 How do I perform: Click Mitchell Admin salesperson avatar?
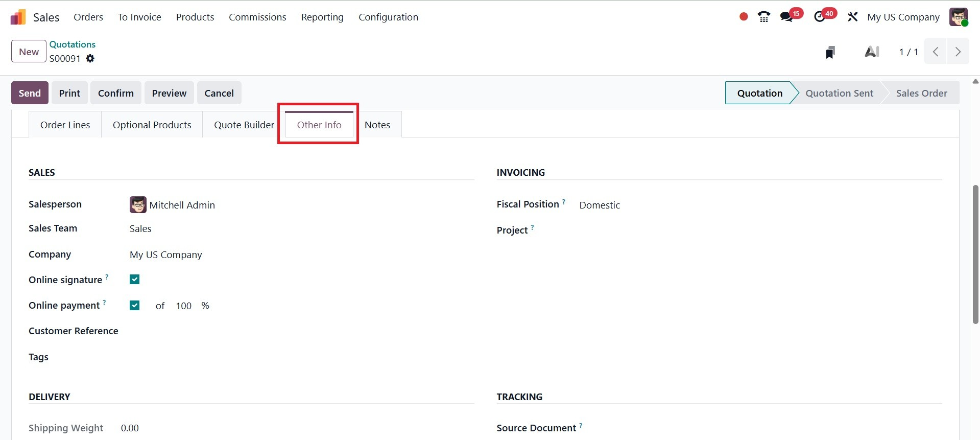point(138,205)
